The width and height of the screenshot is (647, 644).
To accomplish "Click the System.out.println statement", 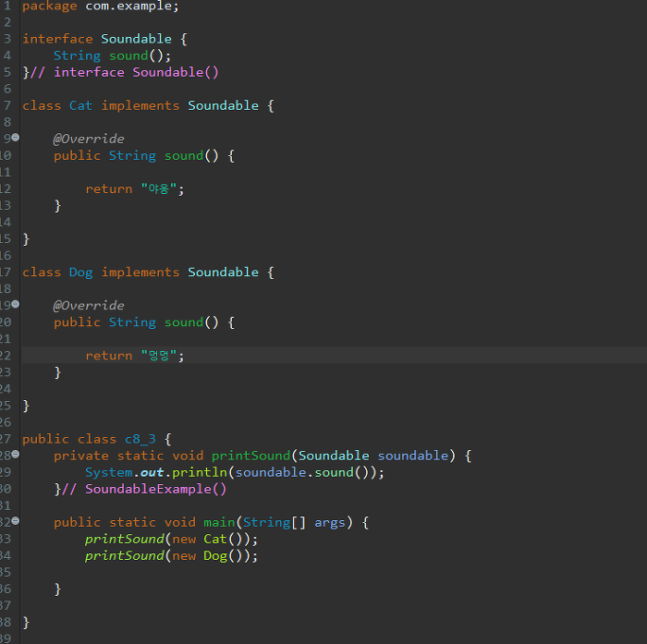I will (235, 472).
